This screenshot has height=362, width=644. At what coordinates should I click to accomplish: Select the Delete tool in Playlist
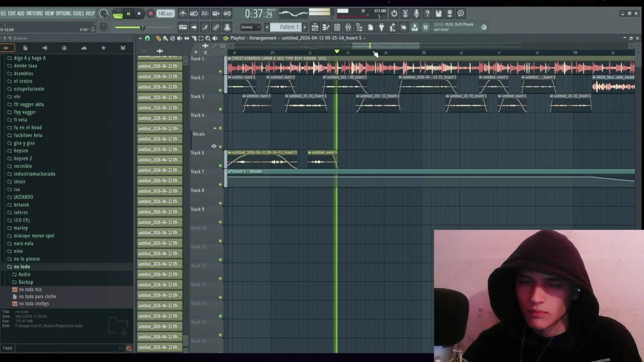coord(173,38)
